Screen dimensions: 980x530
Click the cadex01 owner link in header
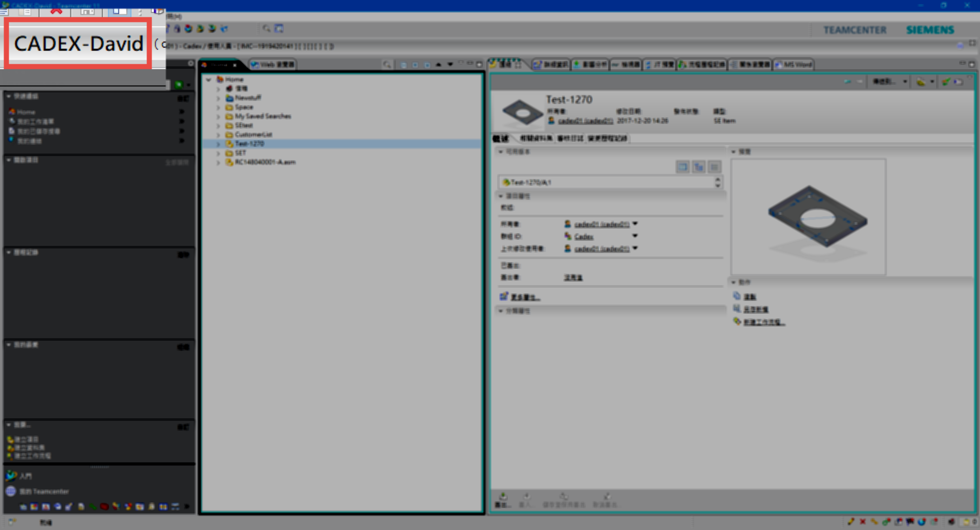(585, 121)
